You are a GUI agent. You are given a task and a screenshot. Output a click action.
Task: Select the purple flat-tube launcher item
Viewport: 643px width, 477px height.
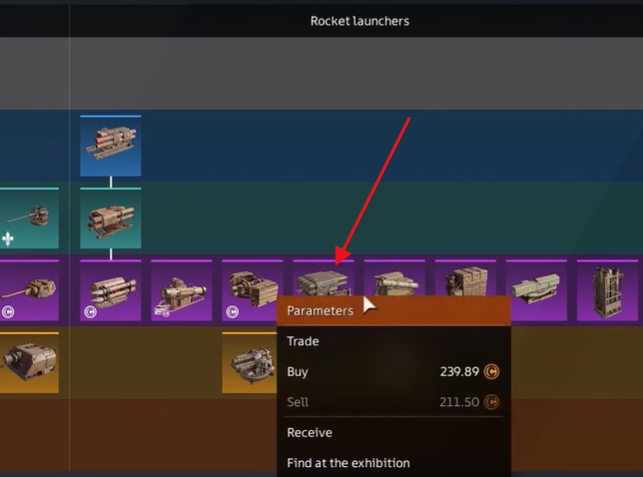(x=536, y=290)
